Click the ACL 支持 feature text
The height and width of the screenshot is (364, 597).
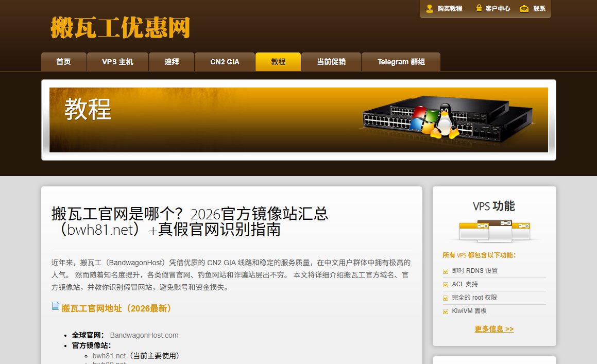(x=465, y=284)
